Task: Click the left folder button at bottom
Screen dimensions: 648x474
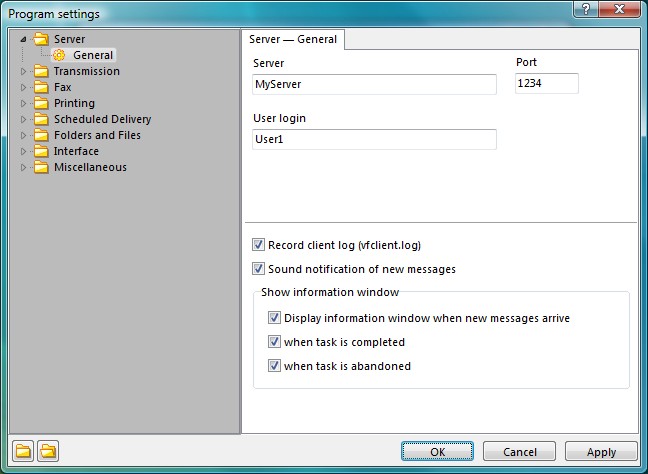Action: coord(23,451)
